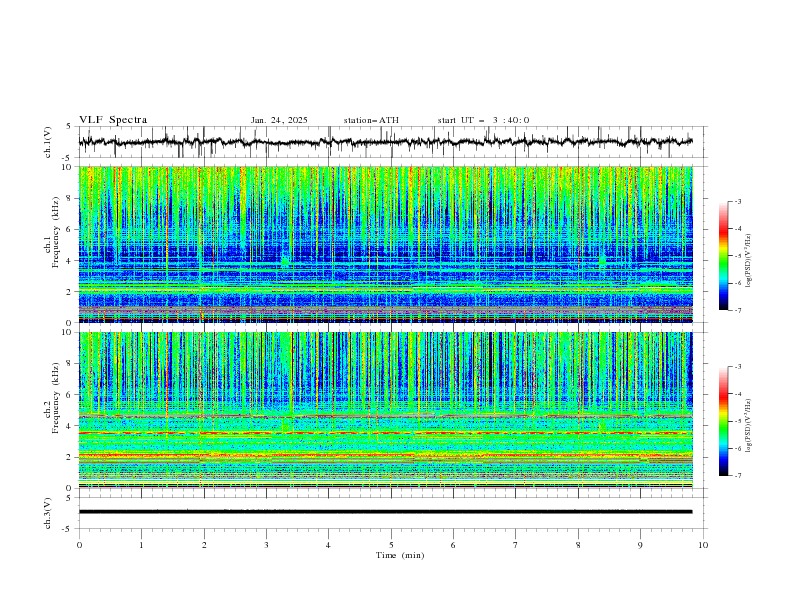Click the time axis tick label "10"
The width and height of the screenshot is (792, 612).
tap(703, 545)
